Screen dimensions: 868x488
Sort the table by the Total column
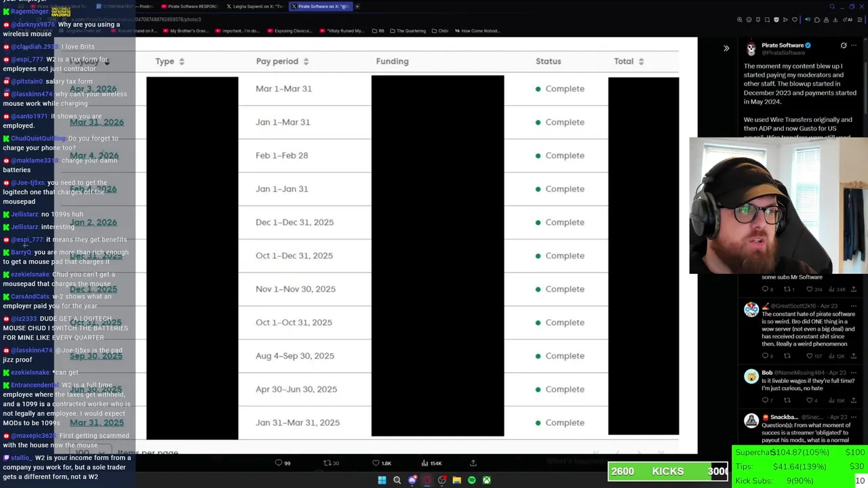628,62
